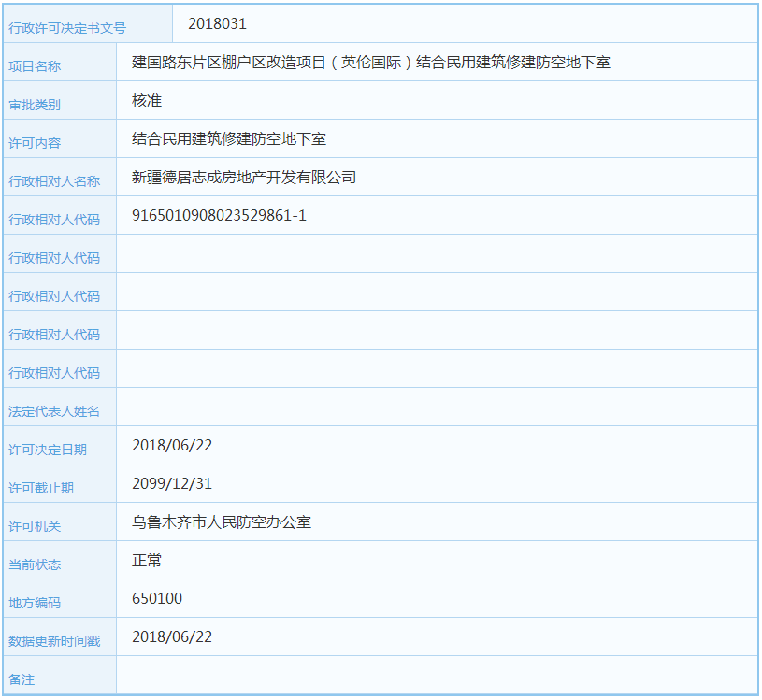Image resolution: width=762 pixels, height=700 pixels.
Task: Click the 许可决定日期 label
Action: pyautogui.click(x=48, y=450)
